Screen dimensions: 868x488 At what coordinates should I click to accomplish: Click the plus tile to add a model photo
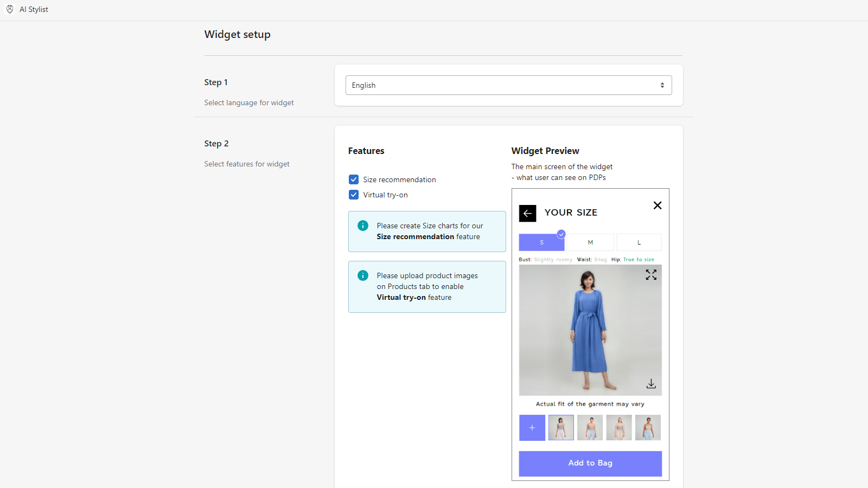click(x=532, y=427)
